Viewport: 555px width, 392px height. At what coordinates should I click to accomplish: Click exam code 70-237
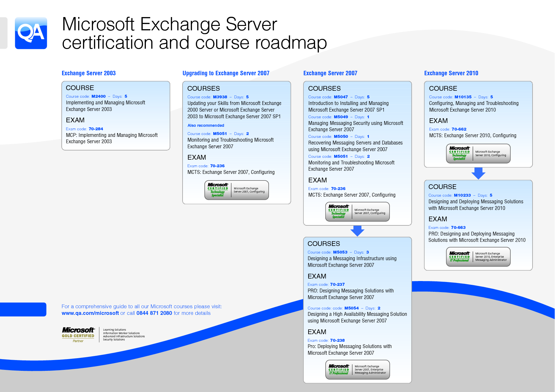tap(337, 285)
